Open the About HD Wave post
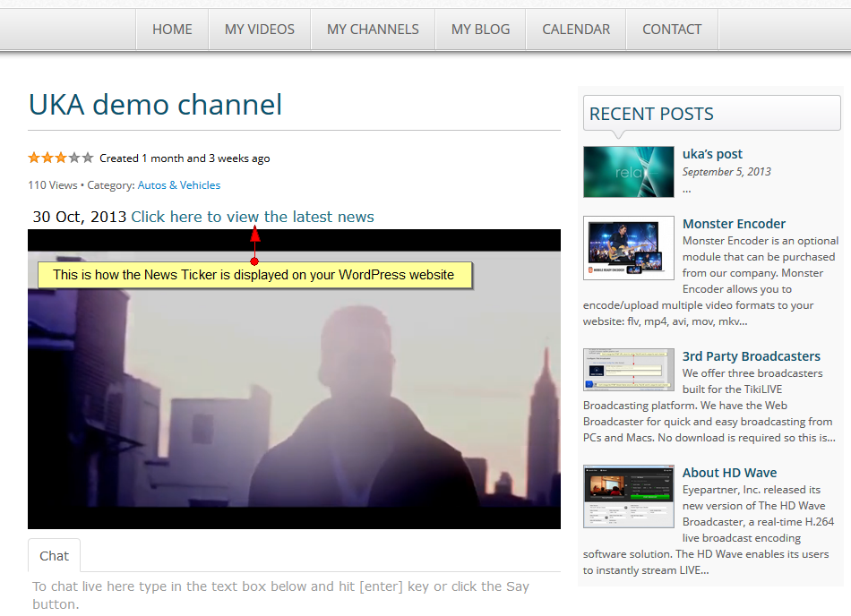 click(x=729, y=473)
